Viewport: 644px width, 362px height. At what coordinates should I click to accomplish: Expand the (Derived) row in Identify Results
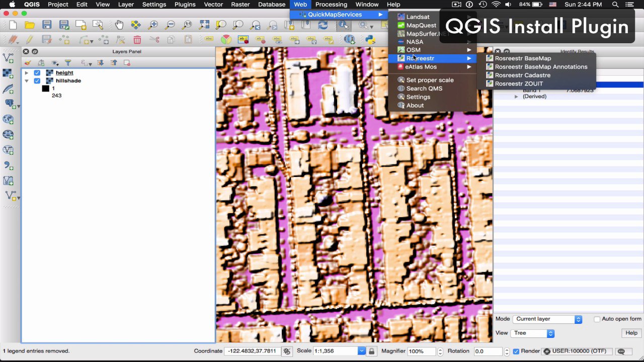tap(516, 97)
